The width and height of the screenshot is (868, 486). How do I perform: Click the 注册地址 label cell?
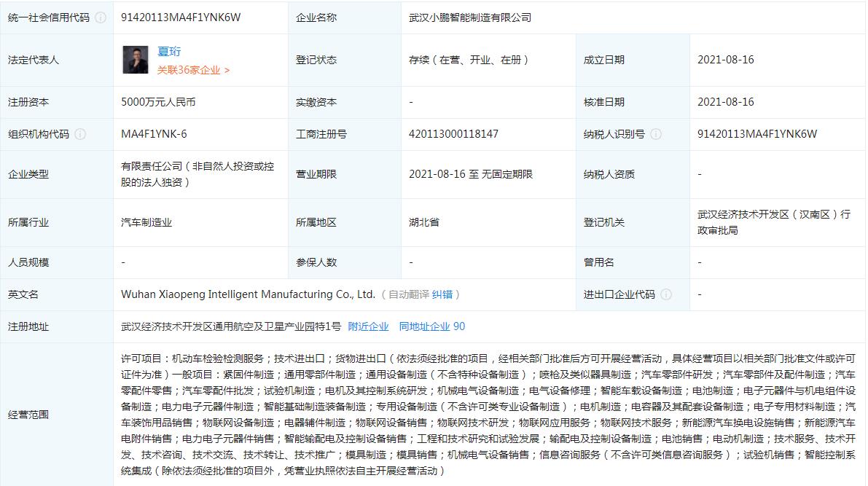point(56,326)
